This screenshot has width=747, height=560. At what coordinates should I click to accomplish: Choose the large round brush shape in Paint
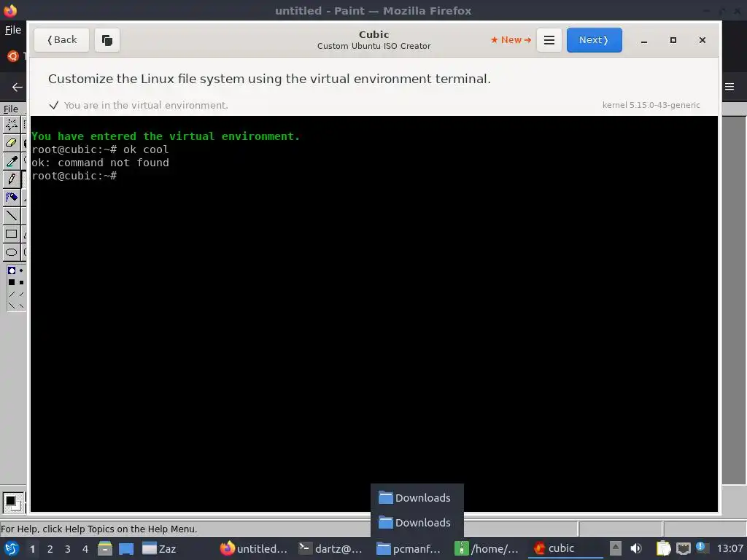(12, 271)
